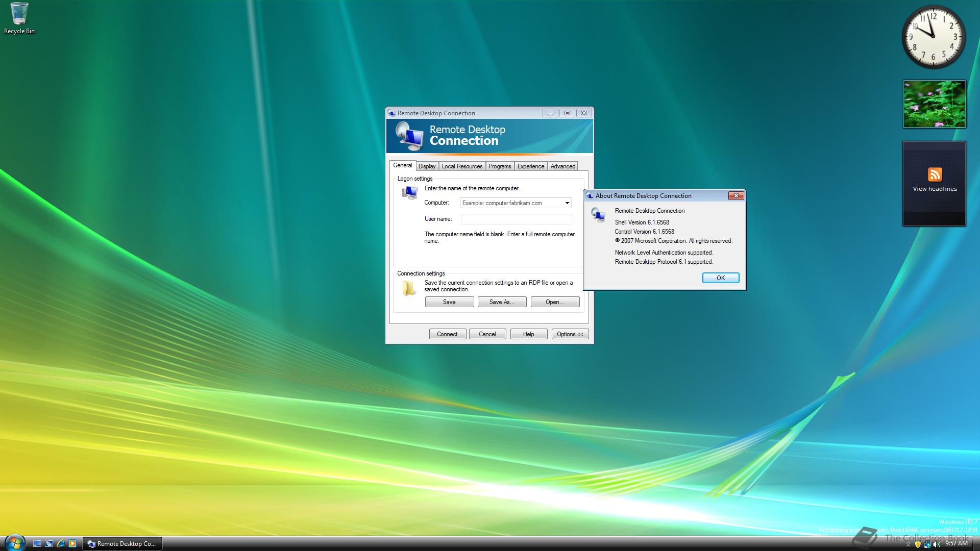Click the About dialog Remote Desktop icon
This screenshot has height=551, width=980.
(x=598, y=215)
